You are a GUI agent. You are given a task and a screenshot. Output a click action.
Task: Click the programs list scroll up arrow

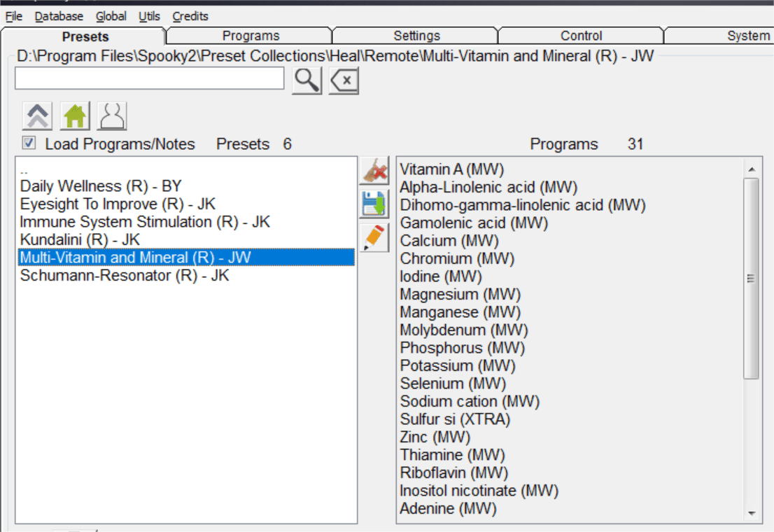[x=752, y=169]
